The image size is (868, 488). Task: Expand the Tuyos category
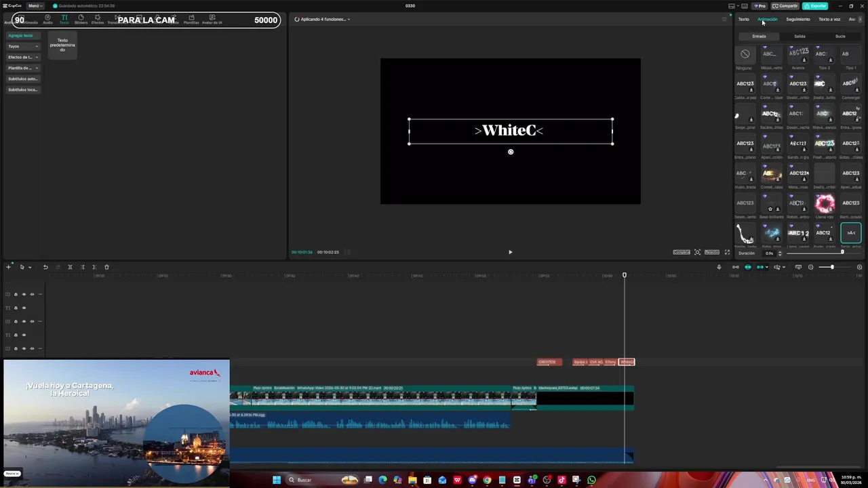(23, 46)
